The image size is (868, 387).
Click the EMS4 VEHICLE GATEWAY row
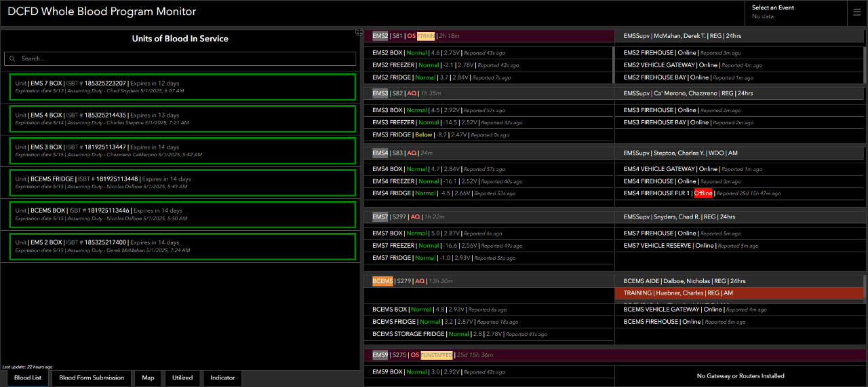[x=741, y=169]
